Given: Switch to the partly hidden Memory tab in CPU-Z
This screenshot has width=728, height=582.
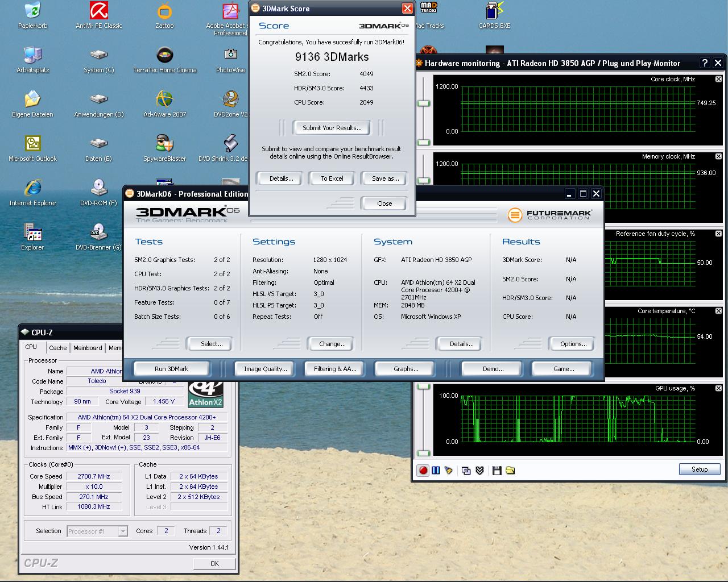Looking at the screenshot, I should pyautogui.click(x=115, y=348).
